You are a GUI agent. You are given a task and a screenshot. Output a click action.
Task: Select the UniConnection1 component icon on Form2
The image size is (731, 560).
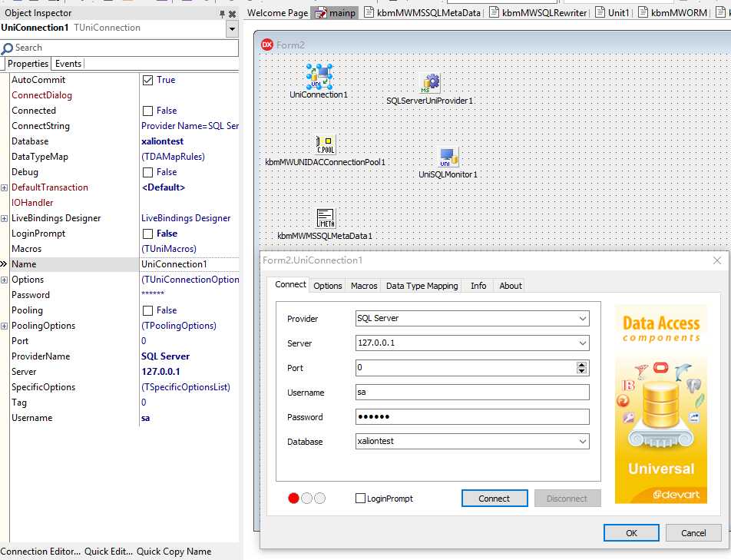click(319, 77)
